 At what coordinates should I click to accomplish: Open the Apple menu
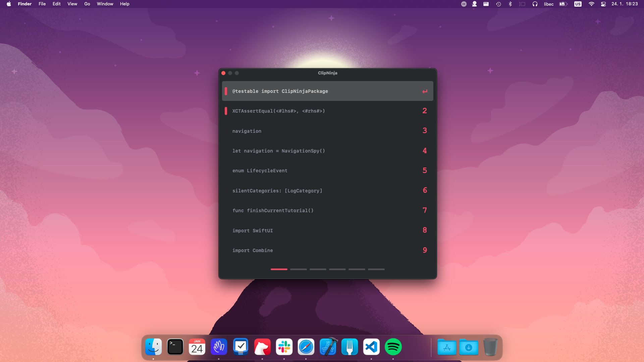point(9,4)
